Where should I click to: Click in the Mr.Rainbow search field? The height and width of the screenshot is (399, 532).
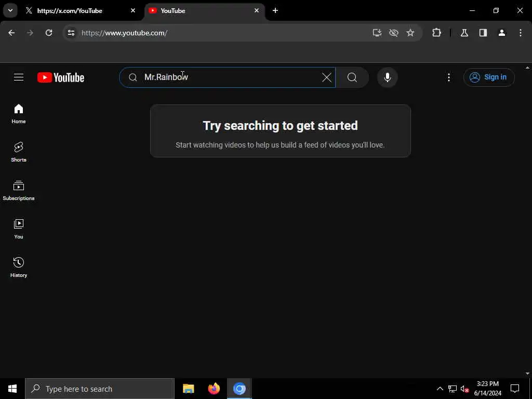click(227, 77)
